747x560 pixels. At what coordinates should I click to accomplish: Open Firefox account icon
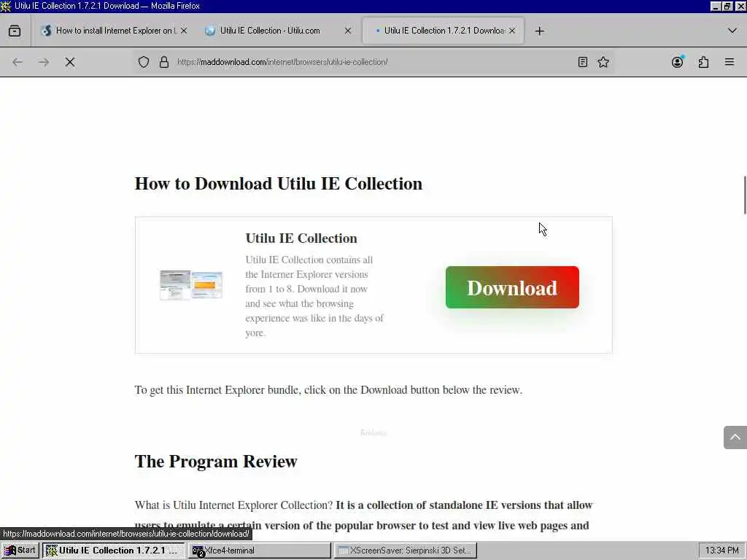(678, 62)
